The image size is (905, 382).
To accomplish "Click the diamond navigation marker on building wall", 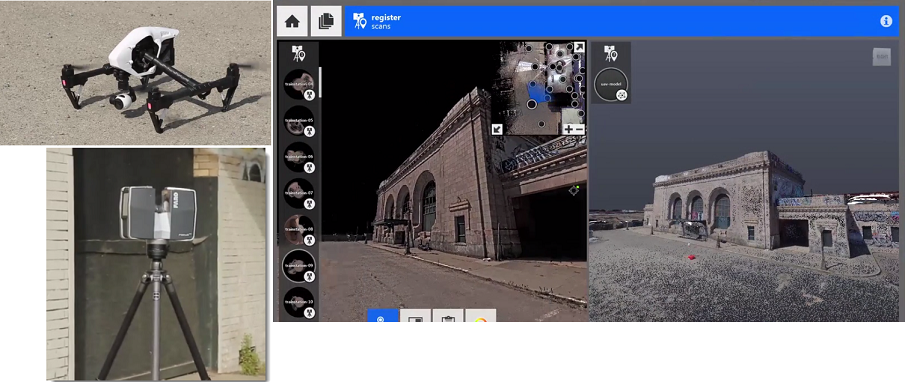I will pos(574,190).
